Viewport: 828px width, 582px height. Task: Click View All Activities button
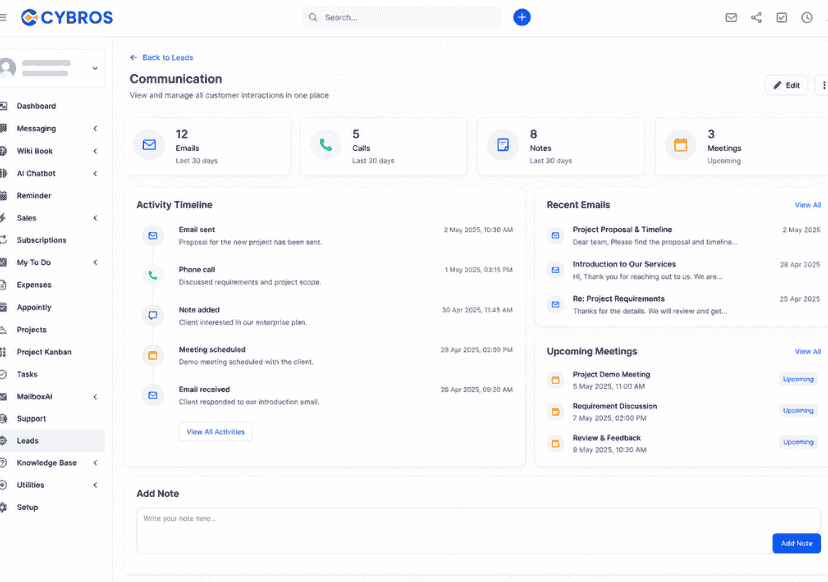click(215, 431)
